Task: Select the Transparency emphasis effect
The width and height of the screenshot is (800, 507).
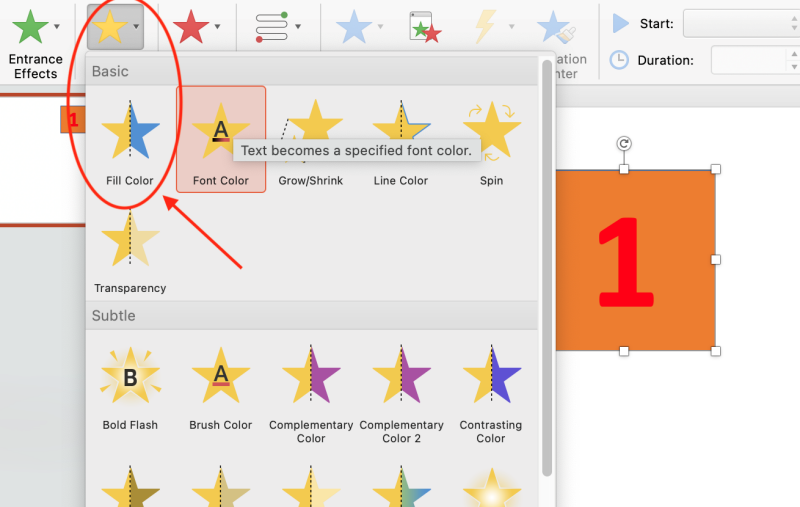Action: click(x=130, y=251)
